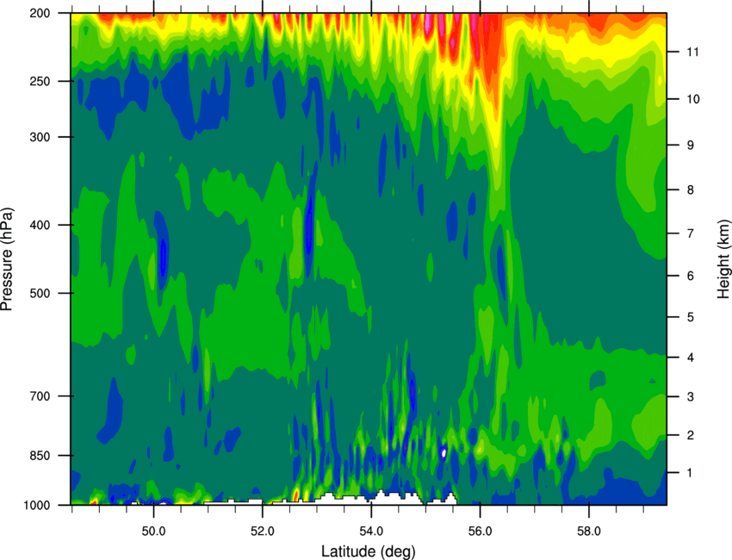Viewport: 732px width, 560px height.
Task: Click the 58.0 latitude tick label
Action: click(x=589, y=532)
